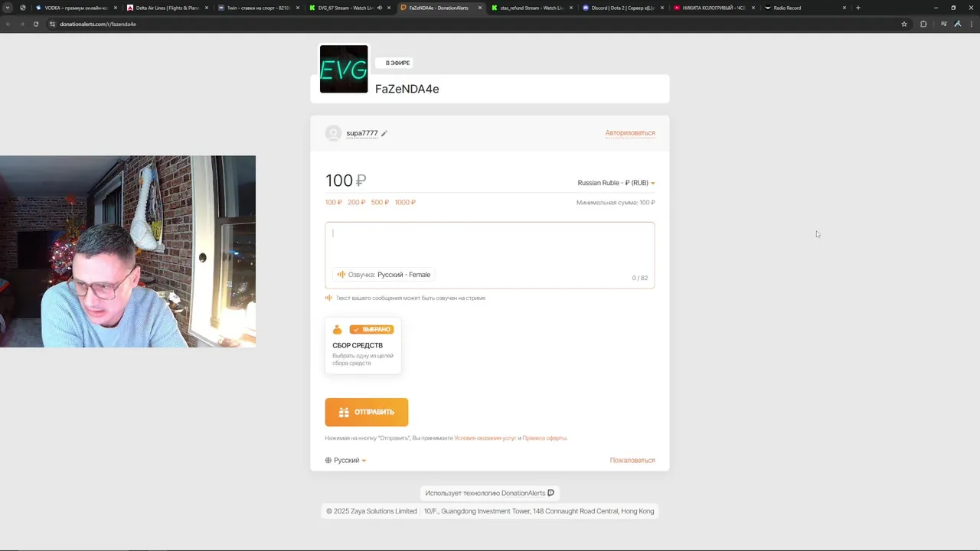
Task: Open the DonationAlerts technology link
Action: (x=524, y=494)
